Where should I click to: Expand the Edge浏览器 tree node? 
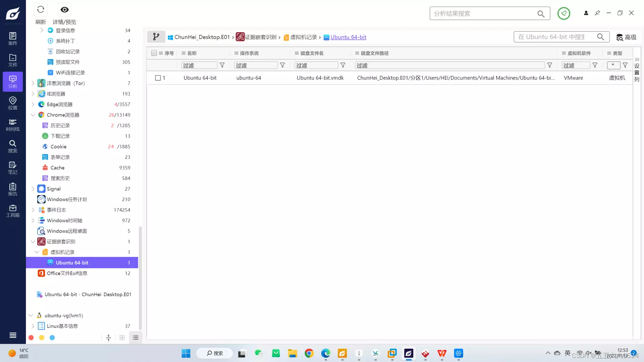click(33, 105)
